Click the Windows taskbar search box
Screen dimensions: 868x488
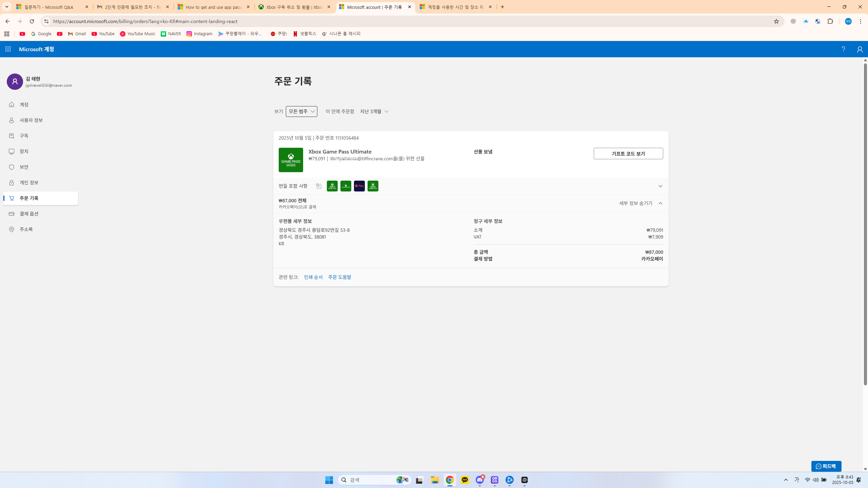(375, 480)
